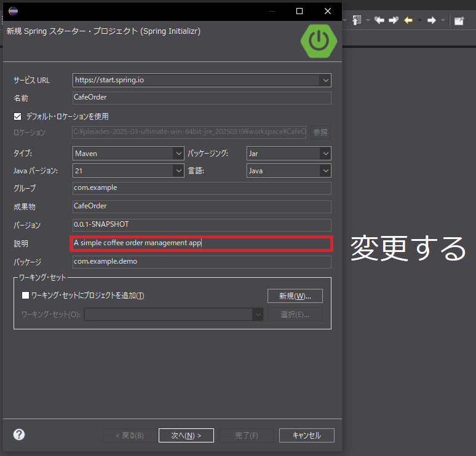Image resolution: width=476 pixels, height=456 pixels.
Task: Click the 次へ(N) > button
Action: [x=186, y=435]
